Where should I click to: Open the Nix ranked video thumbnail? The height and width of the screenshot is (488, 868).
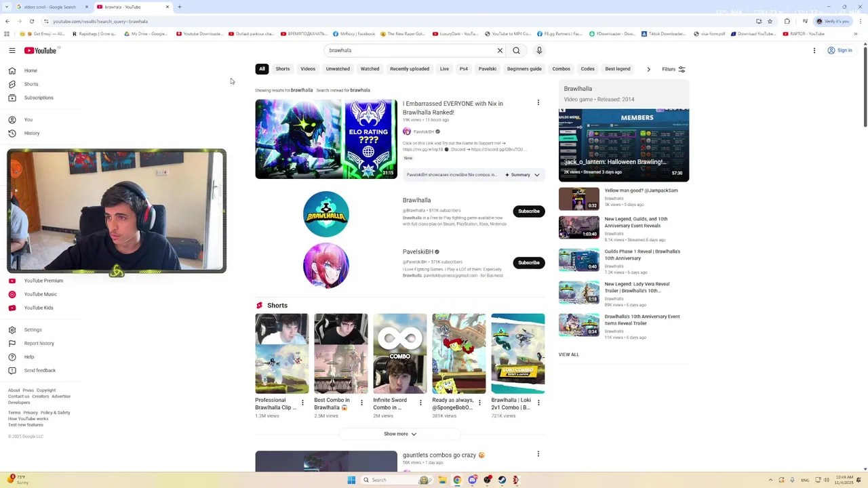[326, 139]
